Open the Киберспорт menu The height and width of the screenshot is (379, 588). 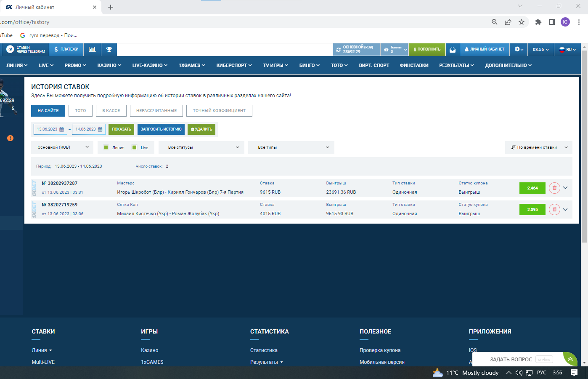coord(234,65)
